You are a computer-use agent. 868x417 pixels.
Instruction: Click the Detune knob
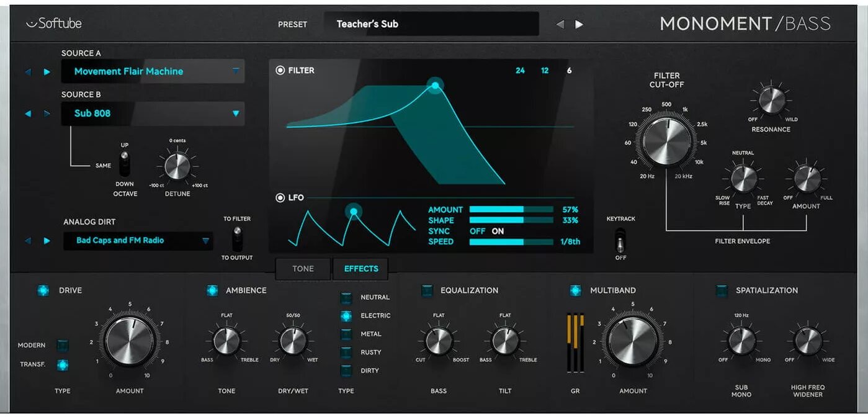[x=177, y=166]
